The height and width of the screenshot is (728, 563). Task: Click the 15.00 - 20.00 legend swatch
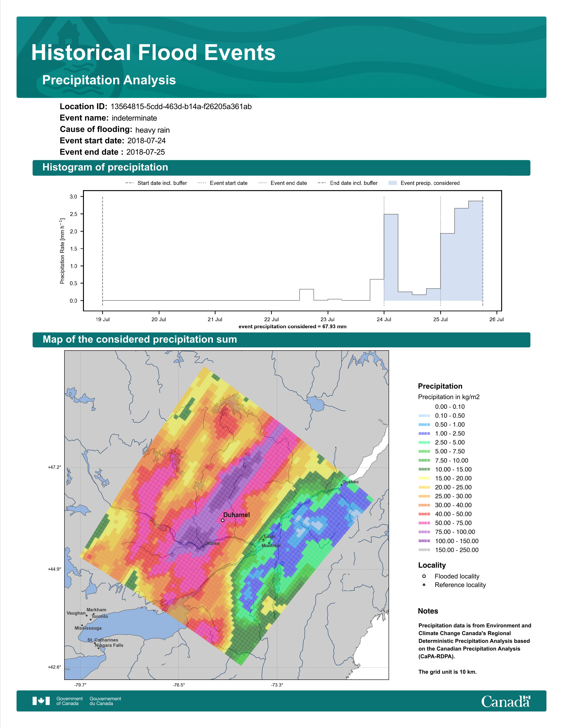424,478
